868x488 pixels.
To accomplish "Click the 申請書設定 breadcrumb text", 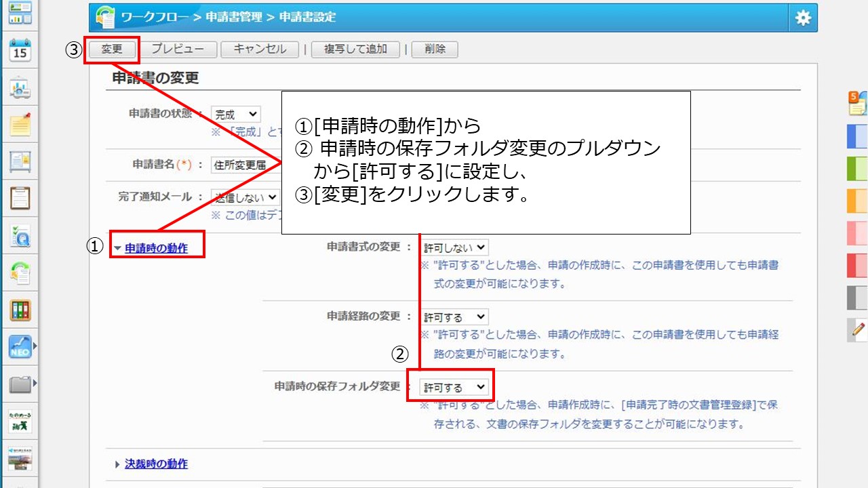I will pyautogui.click(x=309, y=18).
